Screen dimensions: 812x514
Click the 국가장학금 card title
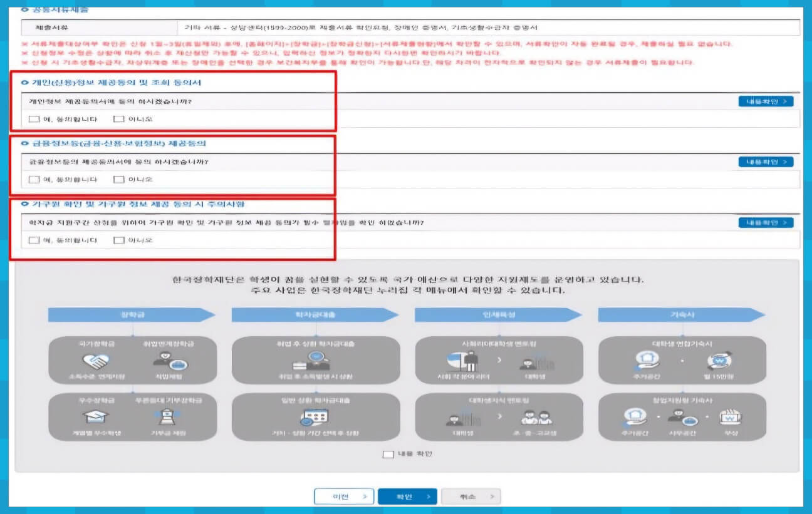click(96, 344)
